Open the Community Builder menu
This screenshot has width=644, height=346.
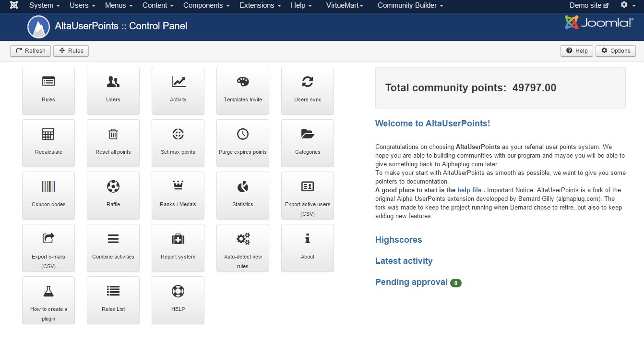(x=410, y=5)
